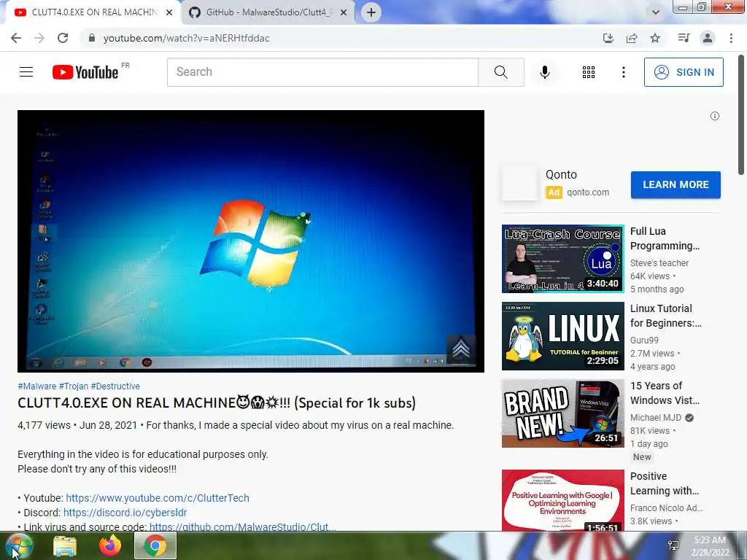747x560 pixels.
Task: Click the video player to play
Action: point(251,241)
